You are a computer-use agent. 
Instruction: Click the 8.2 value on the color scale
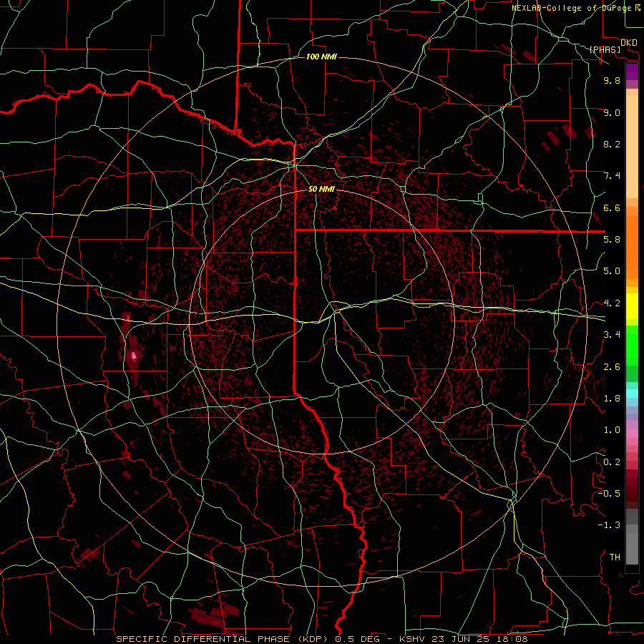point(612,144)
